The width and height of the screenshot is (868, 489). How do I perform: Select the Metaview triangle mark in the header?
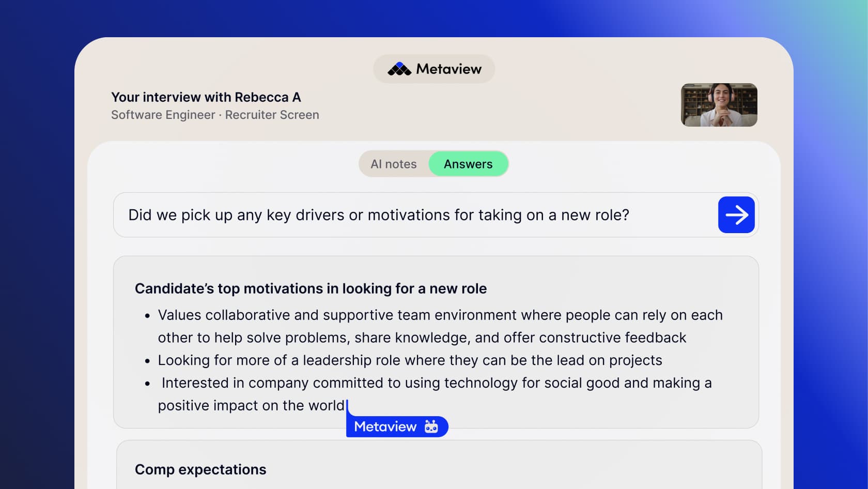pyautogui.click(x=398, y=68)
